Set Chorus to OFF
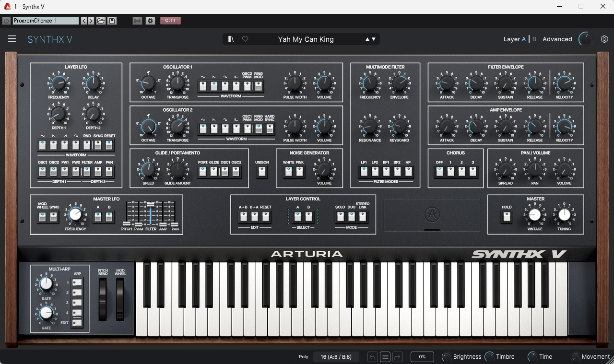The image size is (614, 364). pyautogui.click(x=439, y=172)
